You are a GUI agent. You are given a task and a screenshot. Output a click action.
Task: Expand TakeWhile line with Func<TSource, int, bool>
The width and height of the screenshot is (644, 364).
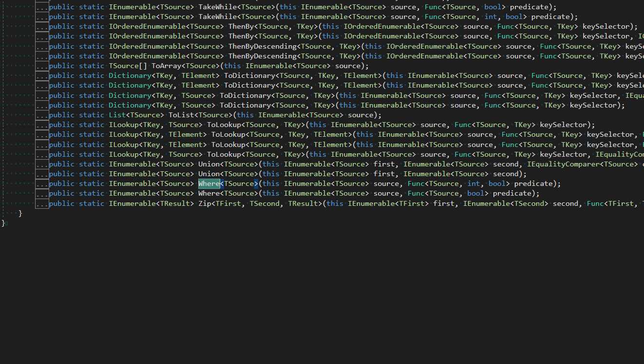click(x=42, y=17)
